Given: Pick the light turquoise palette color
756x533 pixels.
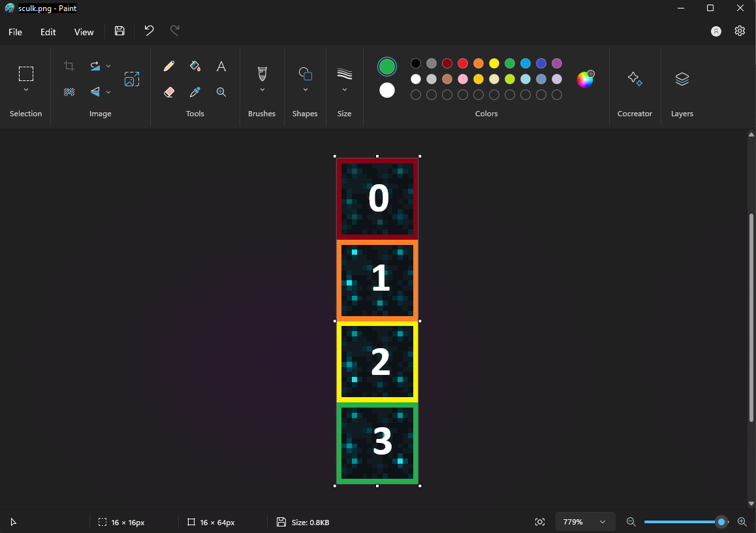Looking at the screenshot, I should [x=525, y=78].
